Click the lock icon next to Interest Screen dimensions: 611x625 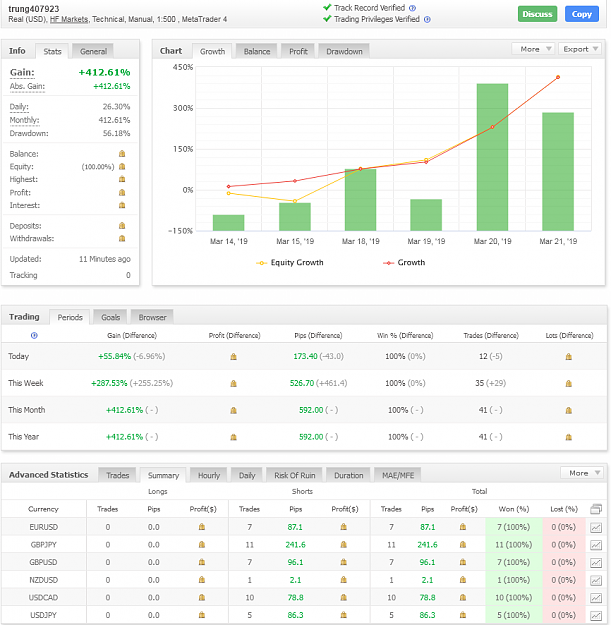(122, 205)
